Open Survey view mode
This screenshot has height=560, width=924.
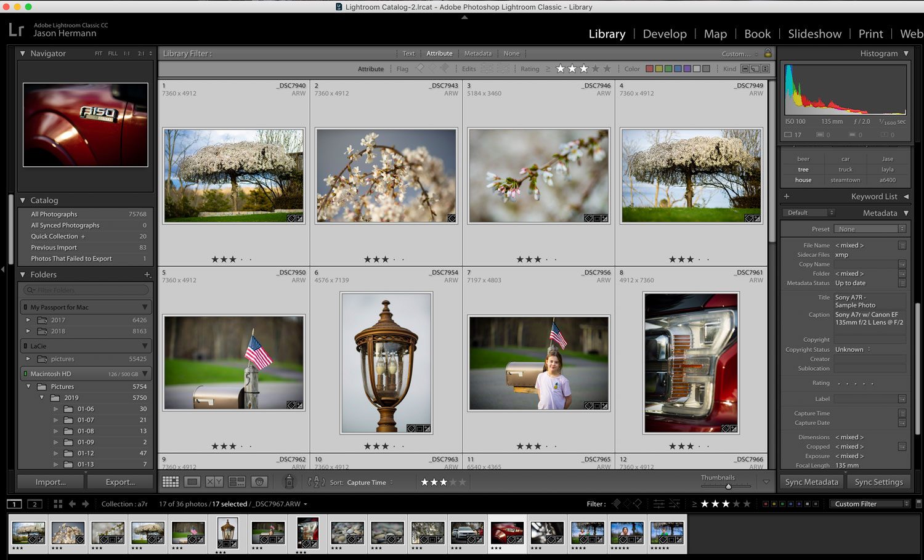(237, 482)
